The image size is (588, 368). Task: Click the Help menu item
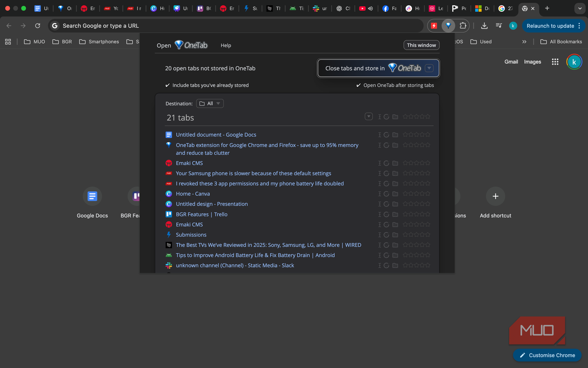click(x=226, y=45)
